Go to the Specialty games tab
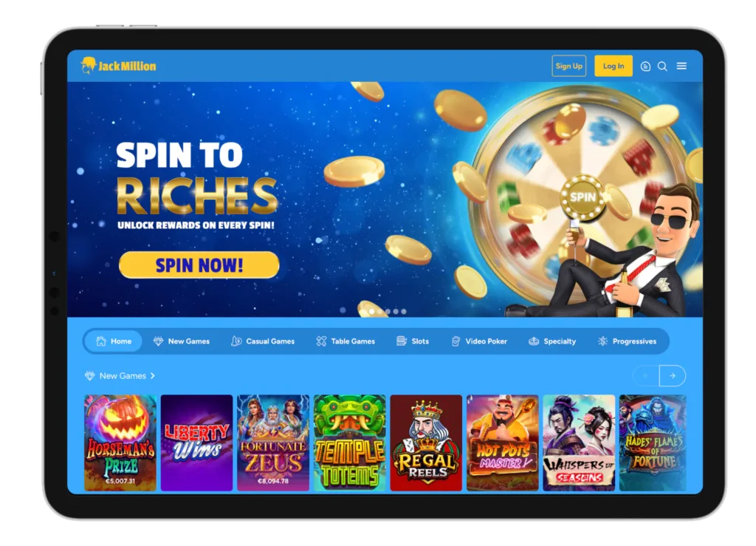 552,341
